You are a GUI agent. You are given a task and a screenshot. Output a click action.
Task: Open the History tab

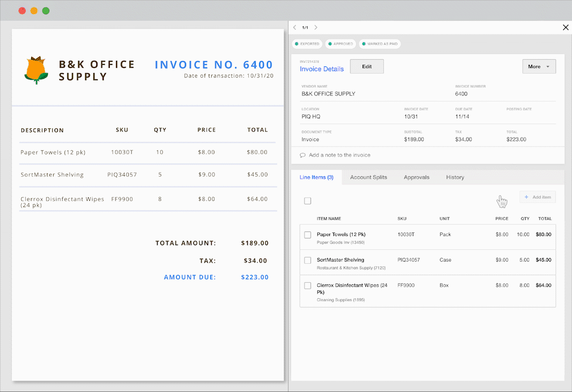(455, 177)
